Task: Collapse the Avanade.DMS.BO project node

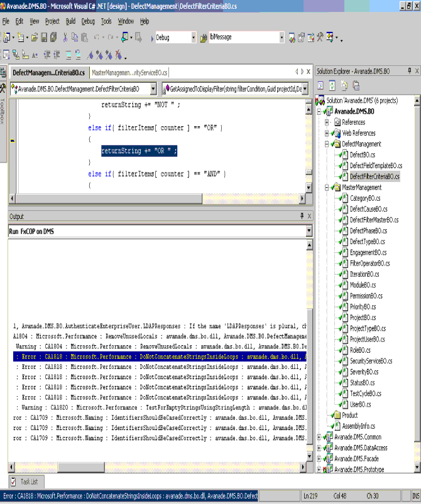Action: coord(319,112)
